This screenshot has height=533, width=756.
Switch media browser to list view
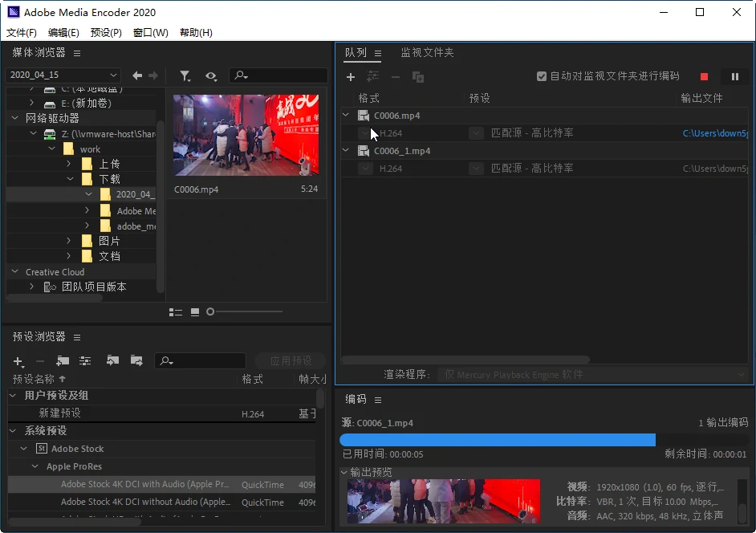click(176, 311)
